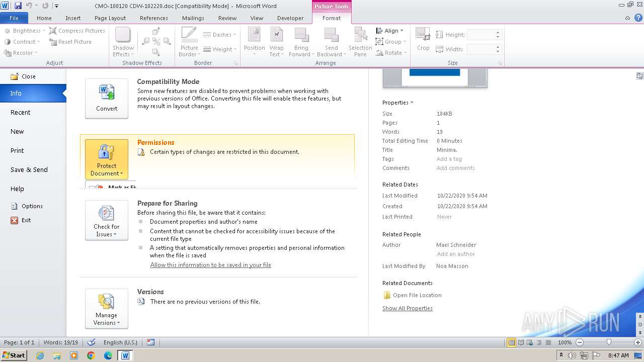Switch to the Page Layout tab

point(110,18)
